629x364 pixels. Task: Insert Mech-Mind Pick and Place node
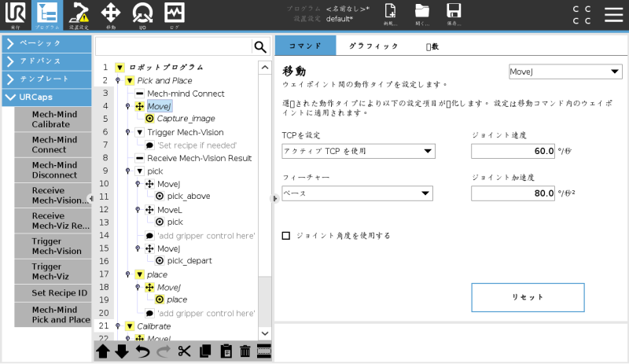coord(53,315)
